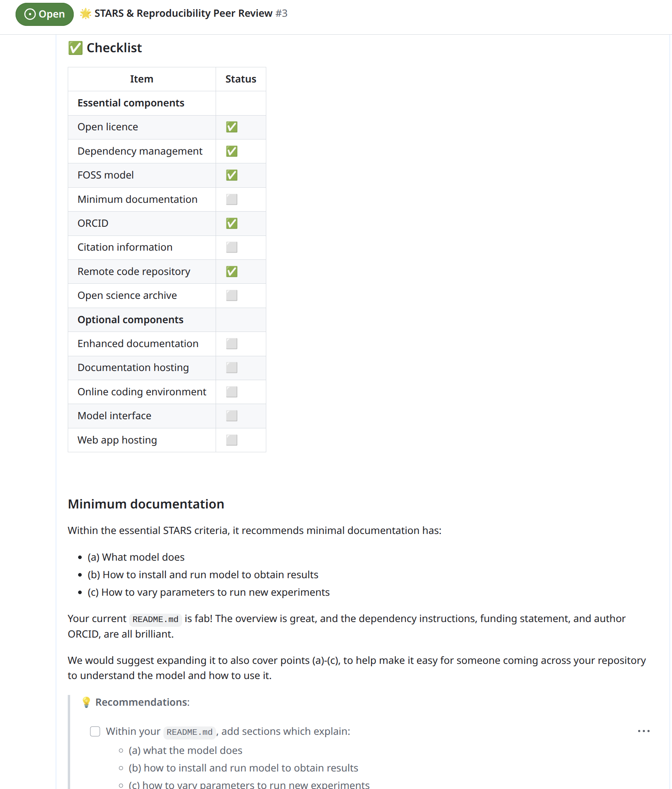This screenshot has height=789, width=672.
Task: Toggle the Open science archive checkbox
Action: tap(232, 295)
